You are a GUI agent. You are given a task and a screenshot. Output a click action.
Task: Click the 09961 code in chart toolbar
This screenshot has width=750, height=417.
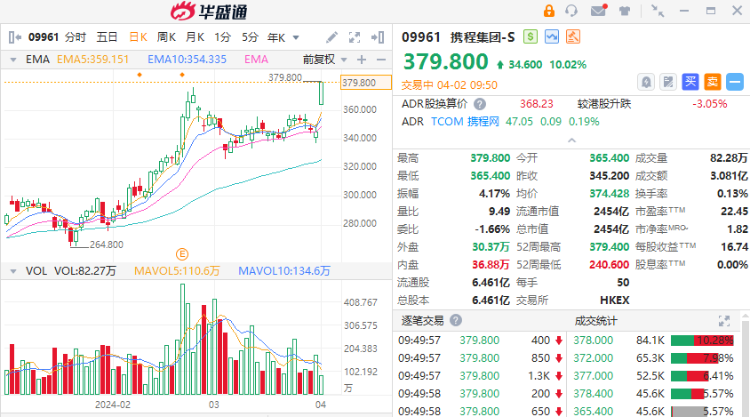[x=43, y=37]
